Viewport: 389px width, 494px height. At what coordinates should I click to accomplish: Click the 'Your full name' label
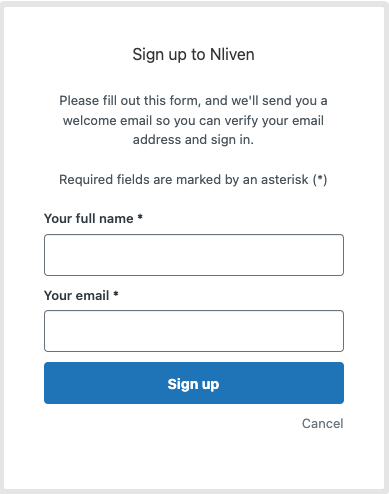(89, 219)
